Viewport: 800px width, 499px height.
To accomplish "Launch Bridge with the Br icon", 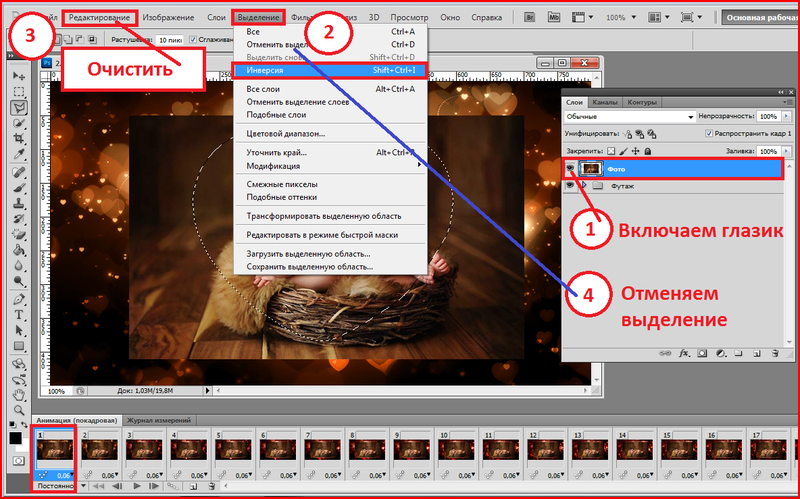I will point(530,17).
